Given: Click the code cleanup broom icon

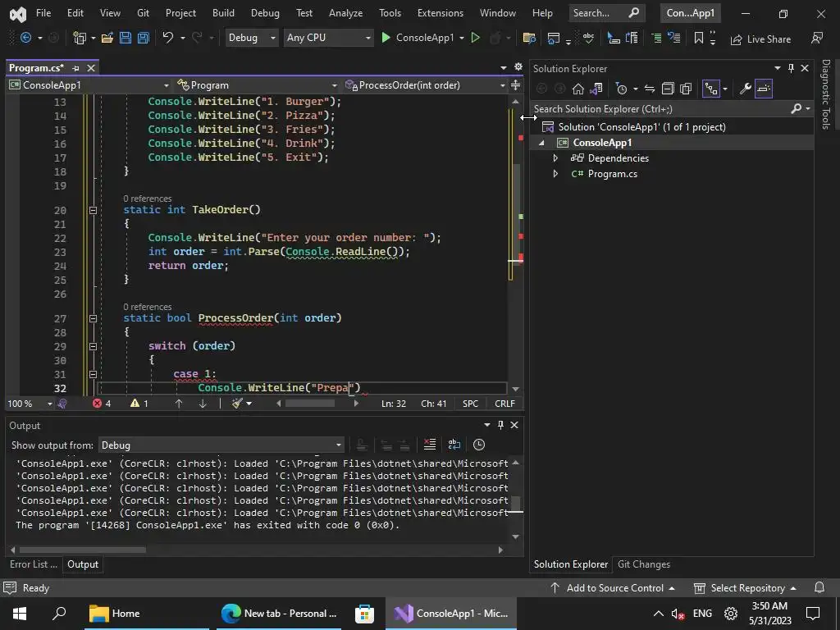Looking at the screenshot, I should [237, 404].
